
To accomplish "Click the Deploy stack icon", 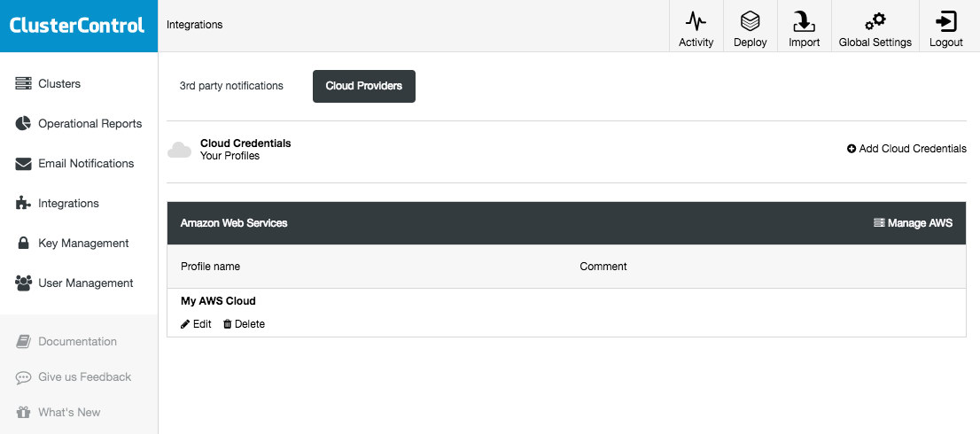I will [x=750, y=21].
